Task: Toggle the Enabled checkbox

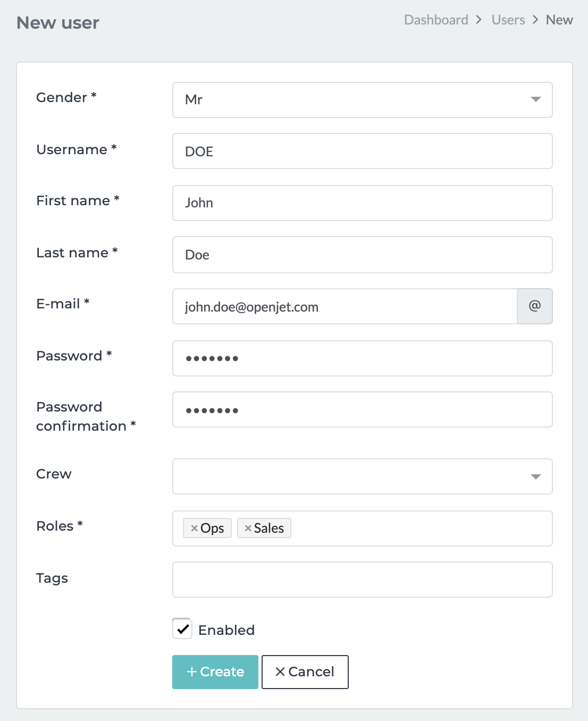Action: 182,629
